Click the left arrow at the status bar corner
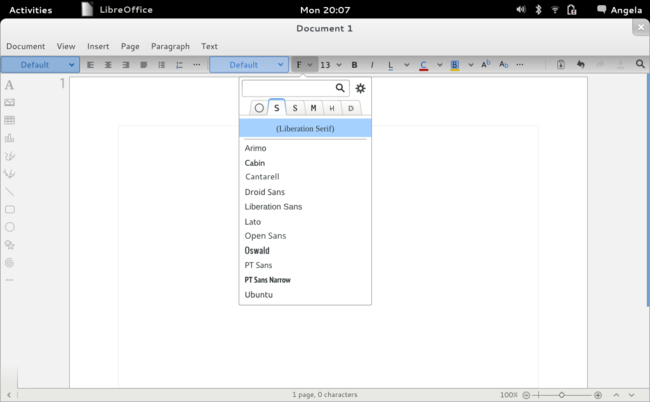 click(x=9, y=395)
